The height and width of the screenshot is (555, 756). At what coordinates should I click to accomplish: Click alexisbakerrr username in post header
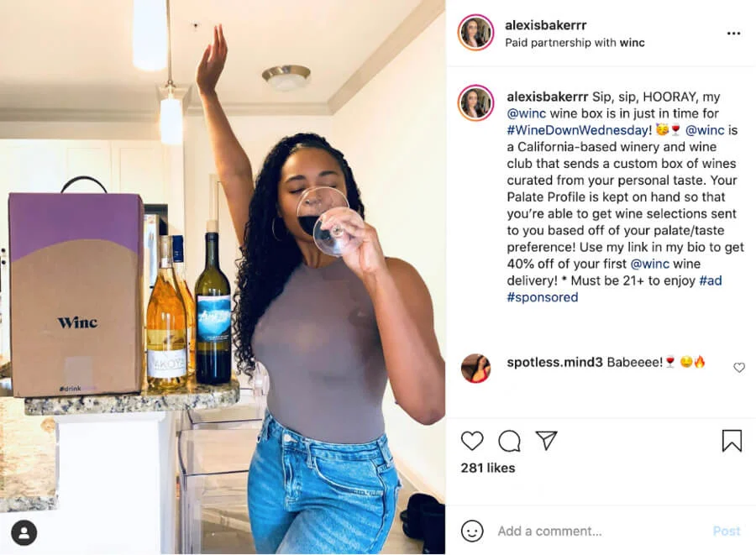coord(545,25)
